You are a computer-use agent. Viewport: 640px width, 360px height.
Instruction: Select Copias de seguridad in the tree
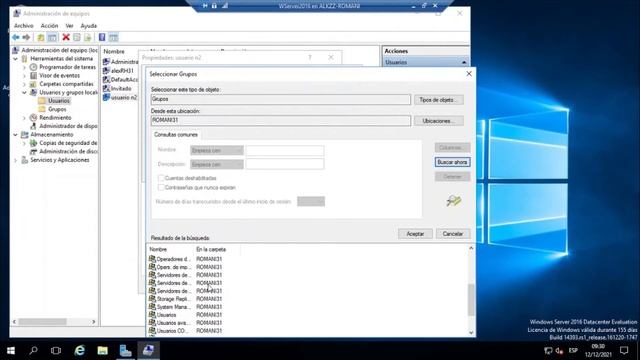(68, 143)
